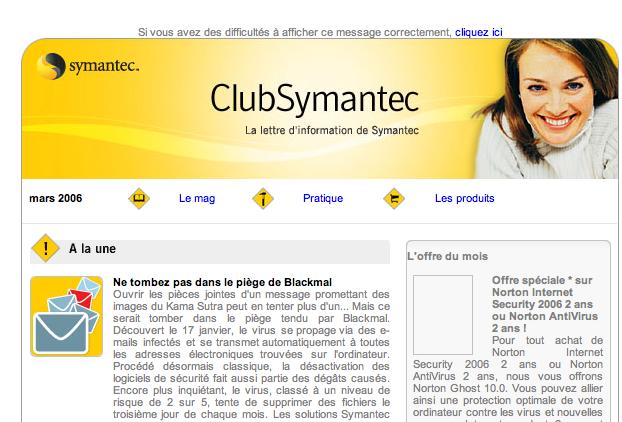Click the envelopes image for Blackmal article

click(66, 316)
